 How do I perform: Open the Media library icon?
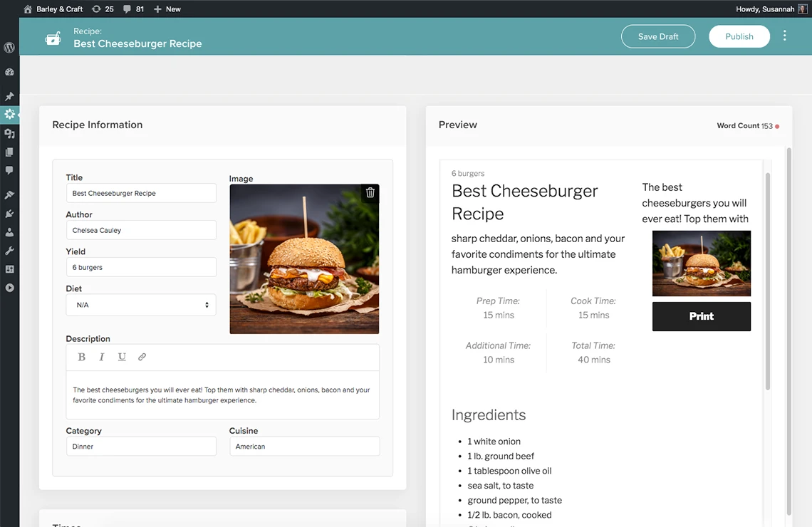click(x=9, y=134)
